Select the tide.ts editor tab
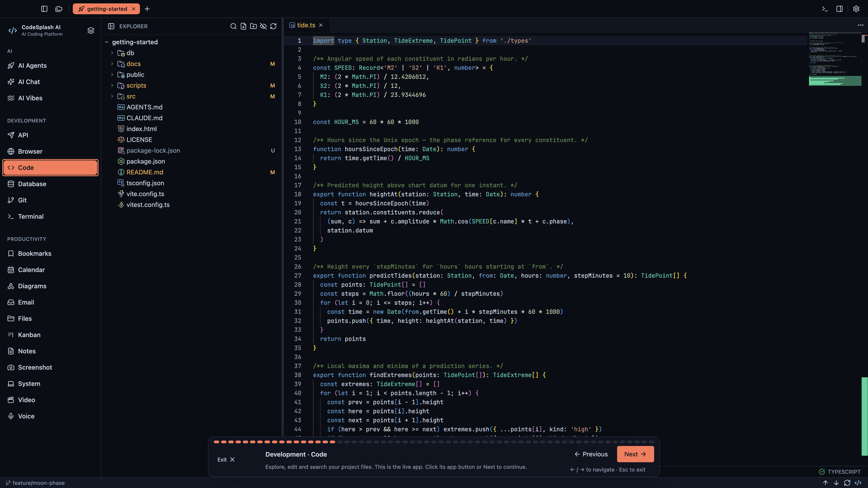 [306, 25]
